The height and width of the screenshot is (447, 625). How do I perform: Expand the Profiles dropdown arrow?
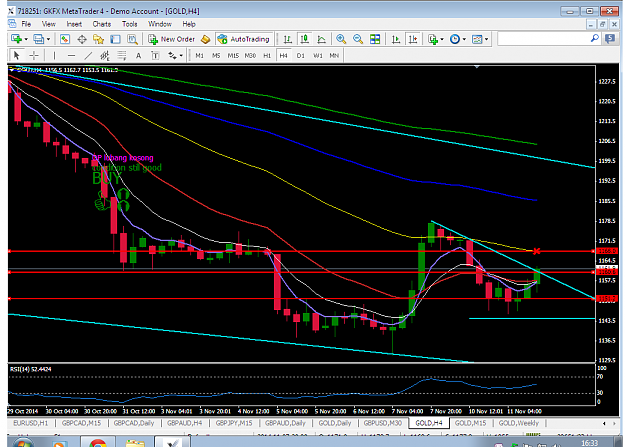click(48, 39)
